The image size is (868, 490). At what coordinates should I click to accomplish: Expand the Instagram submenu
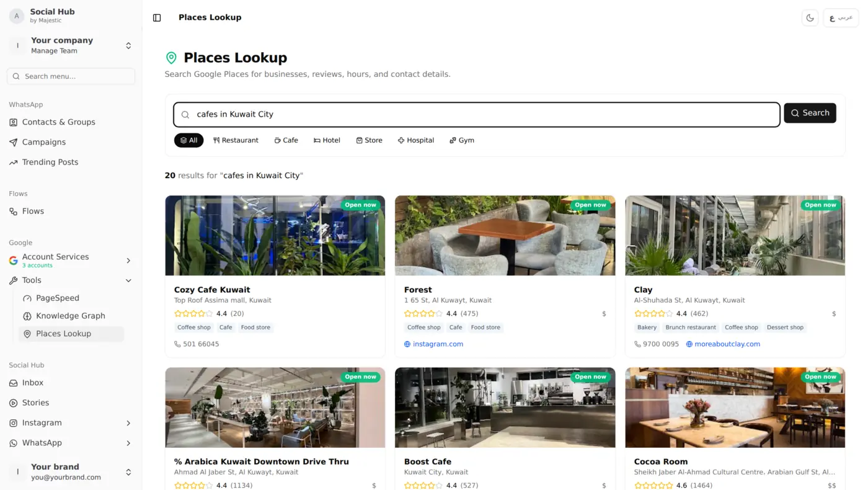[71, 422]
